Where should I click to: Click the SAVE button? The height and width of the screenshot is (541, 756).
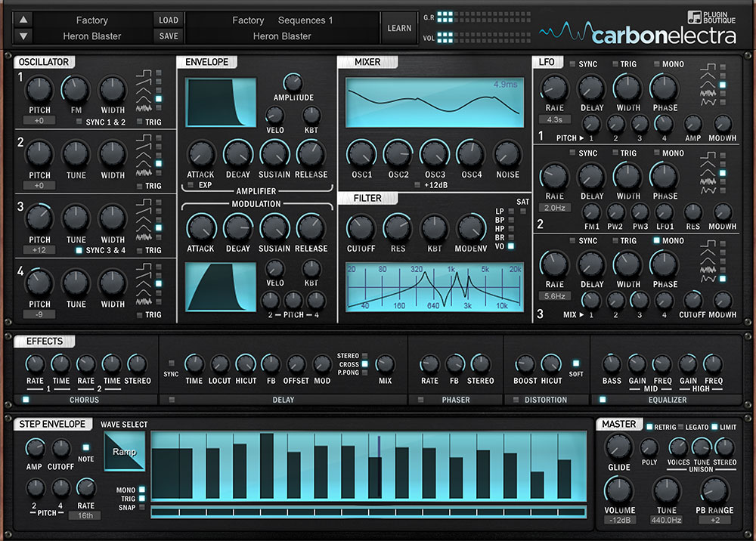tap(168, 36)
